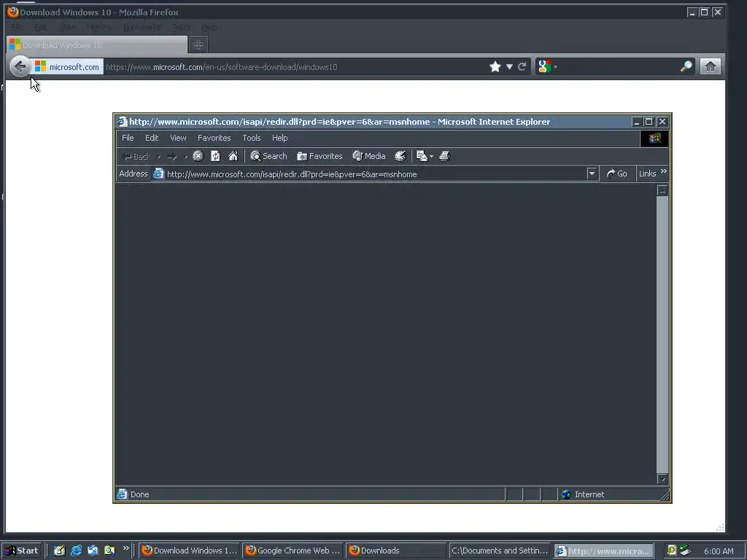Image resolution: width=747 pixels, height=560 pixels.
Task: Click the Refresh icon in Internet Explorer
Action: tap(215, 156)
